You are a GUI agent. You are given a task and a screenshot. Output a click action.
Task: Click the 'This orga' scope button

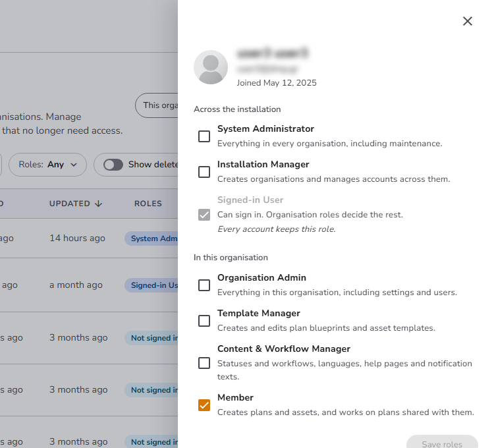coord(157,105)
